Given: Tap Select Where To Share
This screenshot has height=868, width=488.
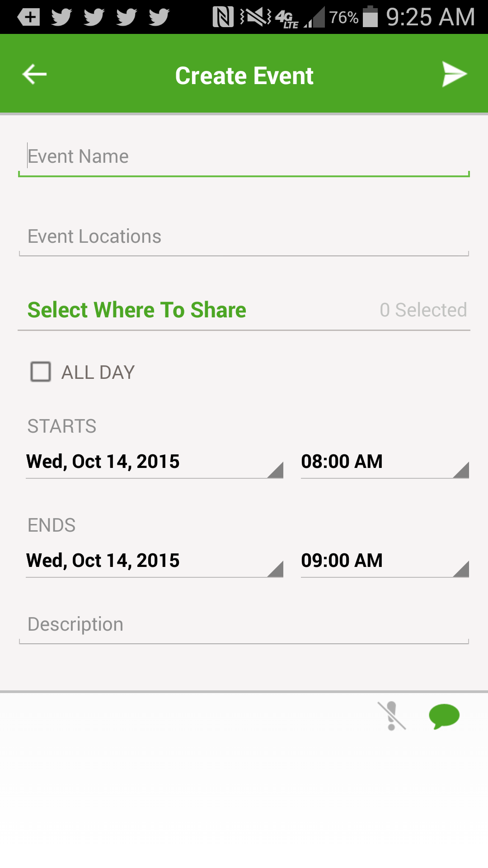Looking at the screenshot, I should (x=137, y=310).
